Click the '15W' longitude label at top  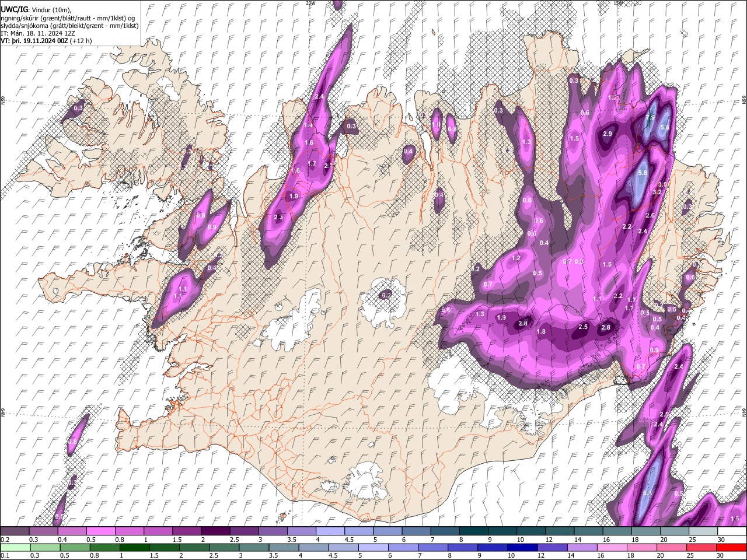(618, 3)
